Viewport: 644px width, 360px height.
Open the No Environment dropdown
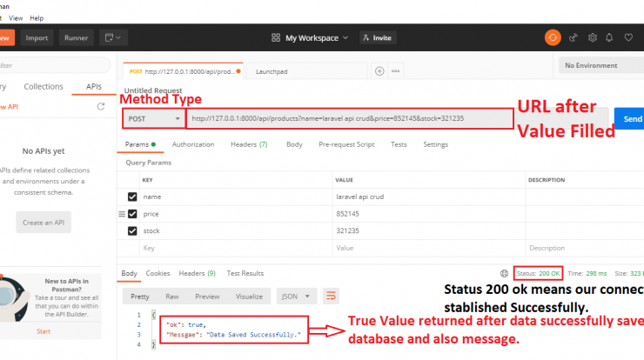tap(601, 65)
